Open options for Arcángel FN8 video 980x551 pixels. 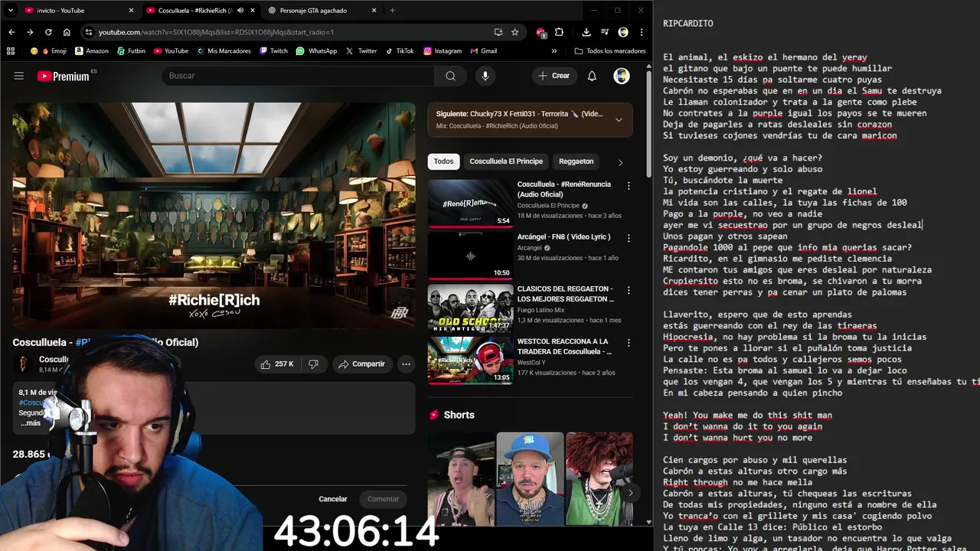point(629,238)
